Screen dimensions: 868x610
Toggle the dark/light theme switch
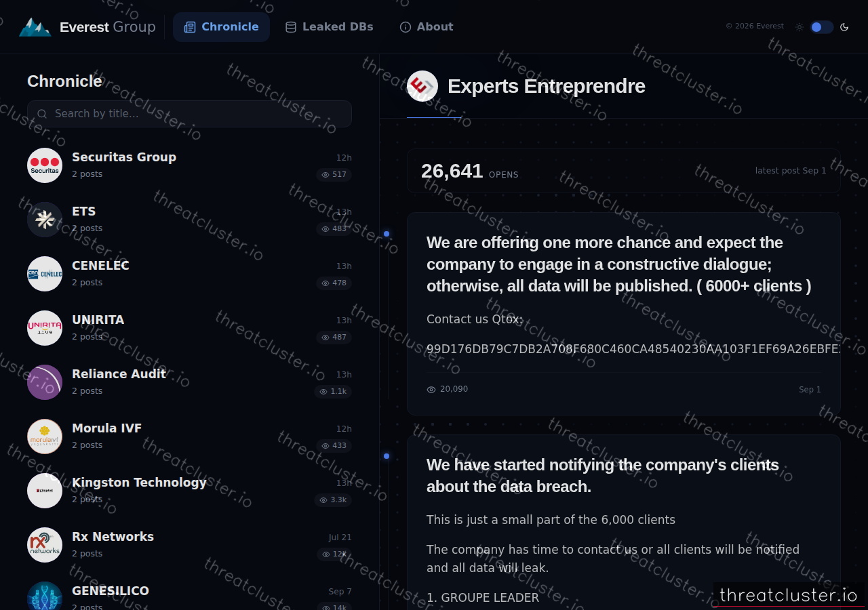pyautogui.click(x=821, y=27)
